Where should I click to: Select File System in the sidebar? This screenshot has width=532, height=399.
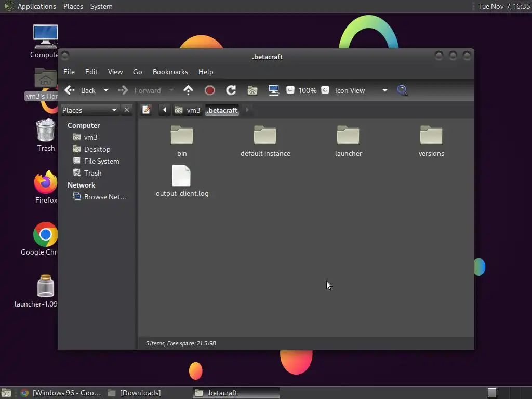(96, 161)
